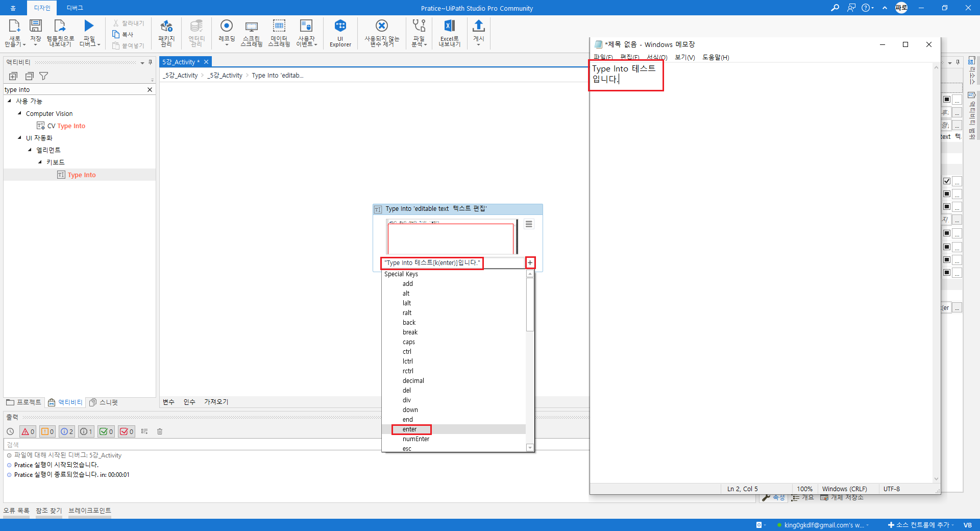Click the hamburger options icon on Type Into activity

click(x=529, y=224)
